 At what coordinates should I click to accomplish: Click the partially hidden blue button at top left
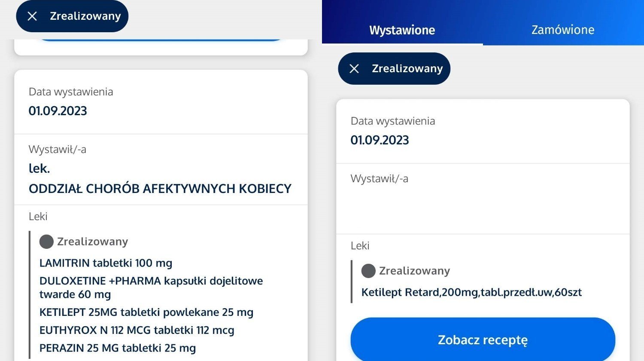point(161,40)
